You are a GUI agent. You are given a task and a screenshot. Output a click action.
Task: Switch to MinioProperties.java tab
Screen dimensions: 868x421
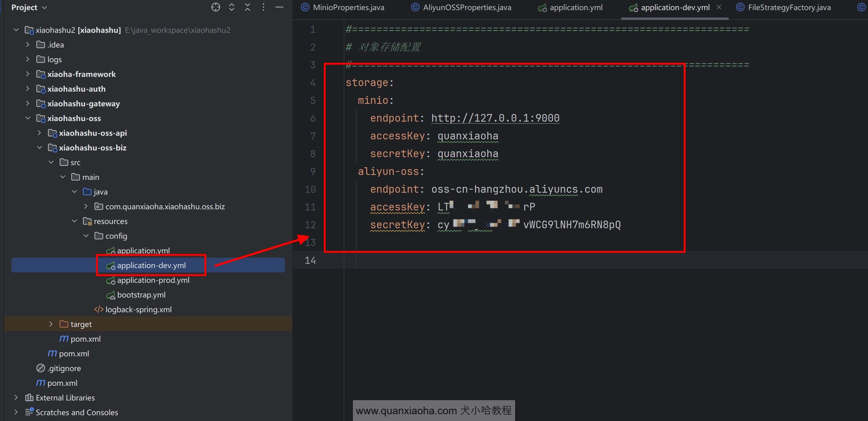pos(348,7)
